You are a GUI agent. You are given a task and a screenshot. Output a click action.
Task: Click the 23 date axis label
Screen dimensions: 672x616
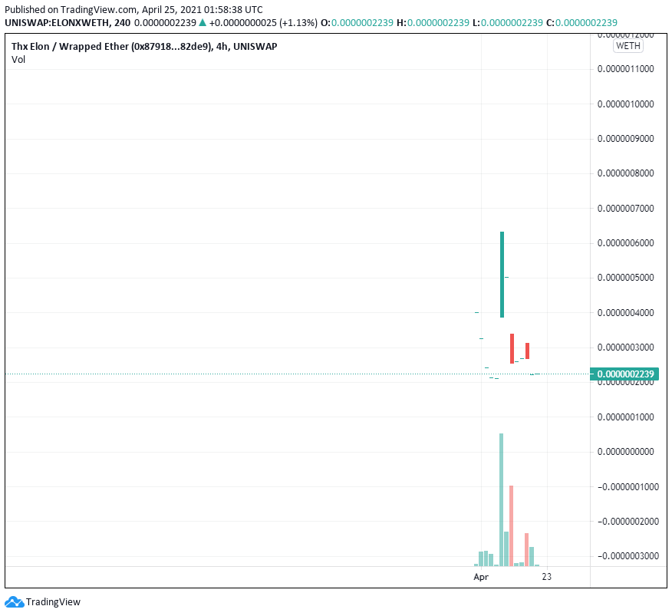(546, 577)
